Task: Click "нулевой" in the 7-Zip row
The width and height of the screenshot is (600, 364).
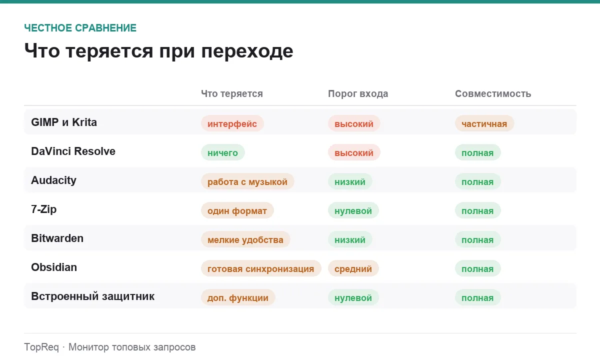Action: (x=353, y=210)
